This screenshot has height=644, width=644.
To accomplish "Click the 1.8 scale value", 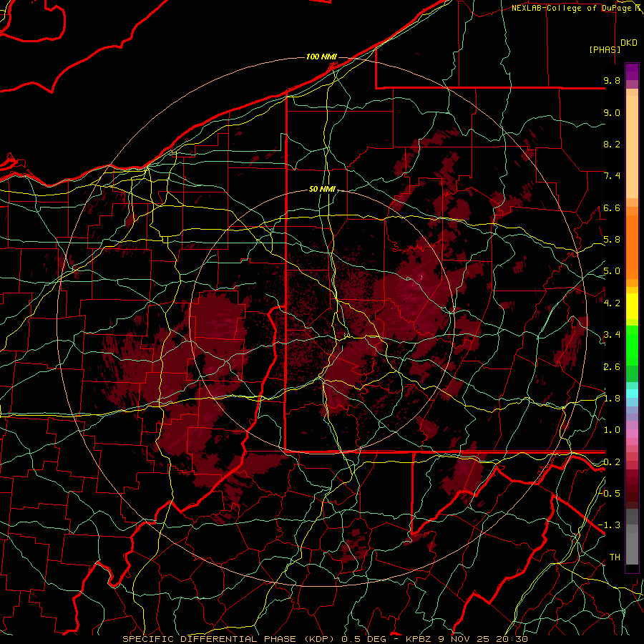I will point(612,399).
